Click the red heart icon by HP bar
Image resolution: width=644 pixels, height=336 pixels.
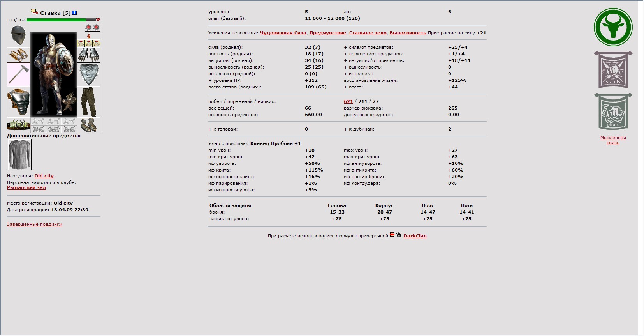pyautogui.click(x=98, y=20)
